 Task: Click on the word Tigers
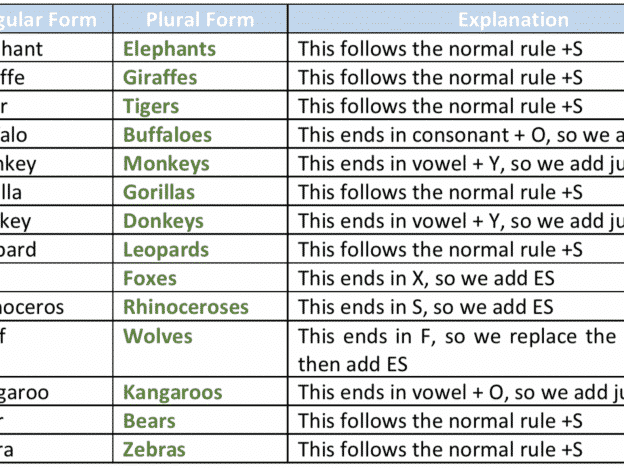pyautogui.click(x=151, y=107)
